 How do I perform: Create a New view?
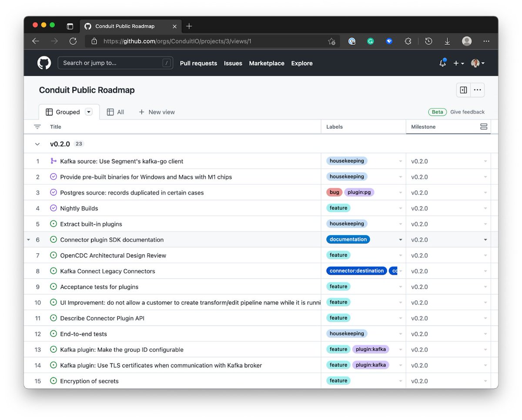pos(157,112)
